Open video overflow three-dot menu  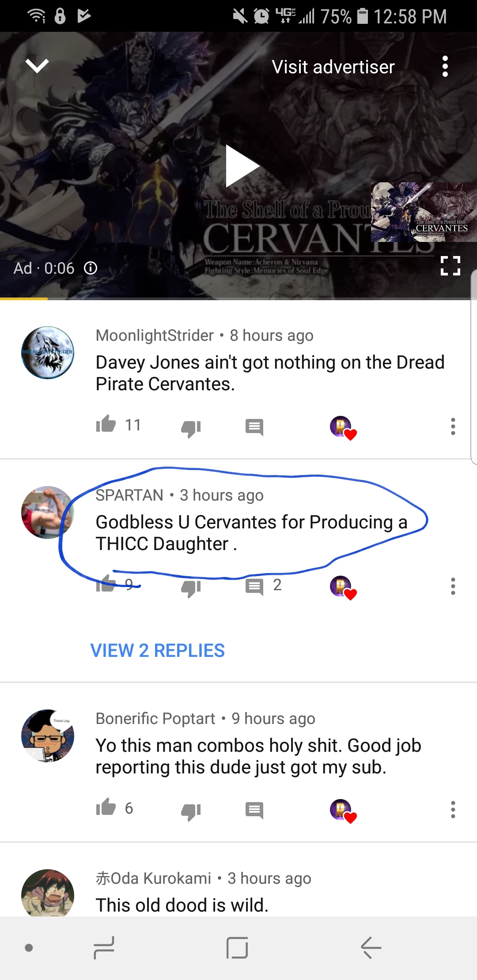point(445,66)
